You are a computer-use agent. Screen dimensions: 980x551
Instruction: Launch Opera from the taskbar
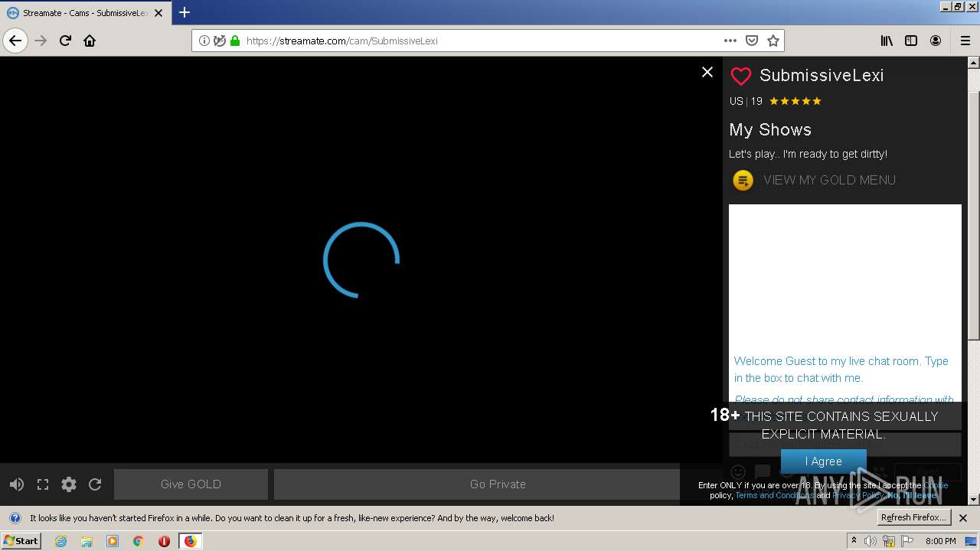pyautogui.click(x=164, y=541)
